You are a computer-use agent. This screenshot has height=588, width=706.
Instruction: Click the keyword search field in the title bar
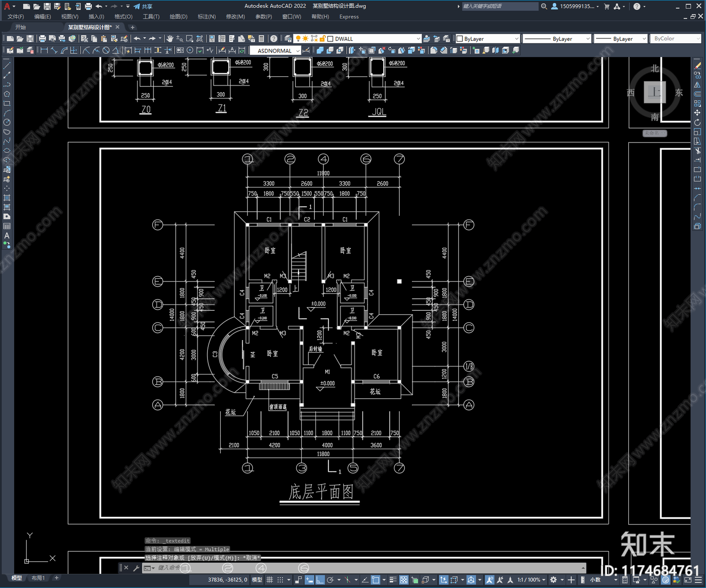click(500, 6)
